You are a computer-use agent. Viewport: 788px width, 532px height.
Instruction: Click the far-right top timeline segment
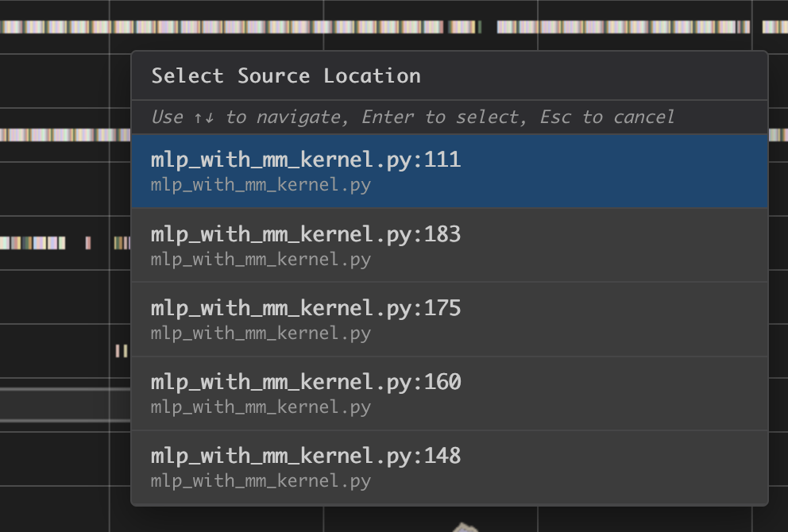click(x=774, y=27)
